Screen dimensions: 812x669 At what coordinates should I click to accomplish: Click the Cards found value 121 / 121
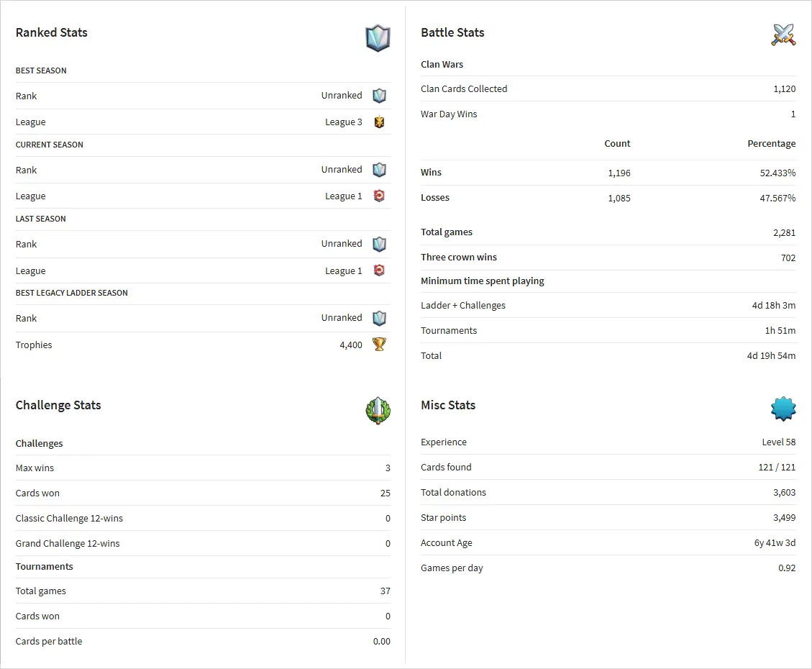tap(777, 467)
